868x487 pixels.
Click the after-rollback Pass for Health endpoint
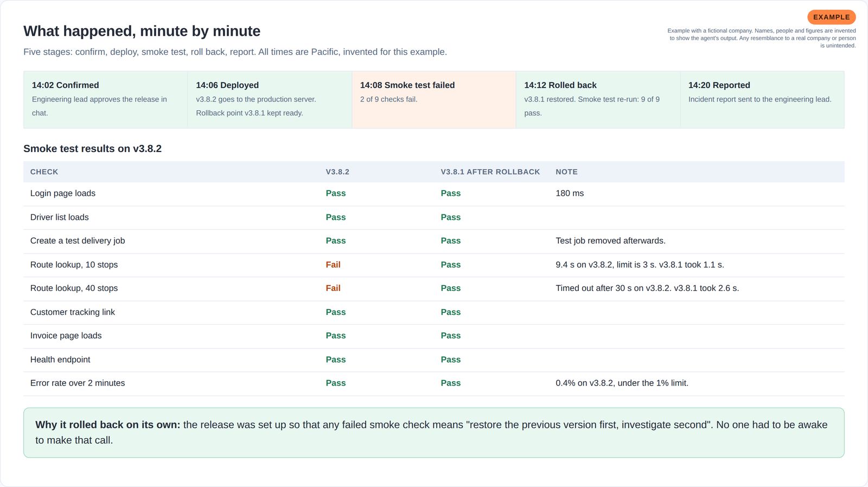(x=451, y=359)
